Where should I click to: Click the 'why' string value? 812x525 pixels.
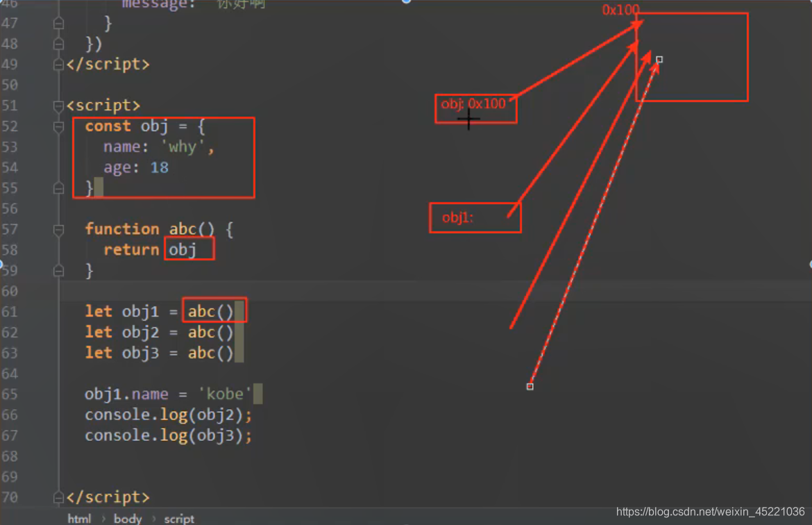click(183, 147)
